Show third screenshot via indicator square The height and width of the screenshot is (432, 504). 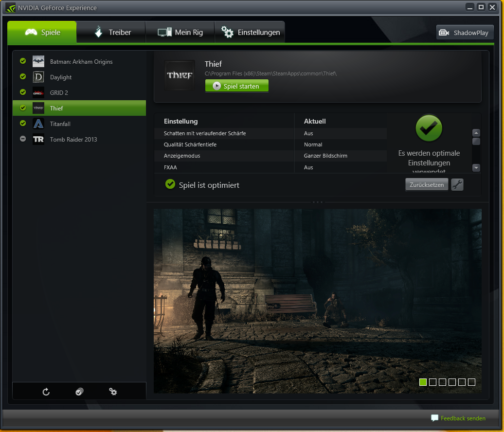point(442,382)
